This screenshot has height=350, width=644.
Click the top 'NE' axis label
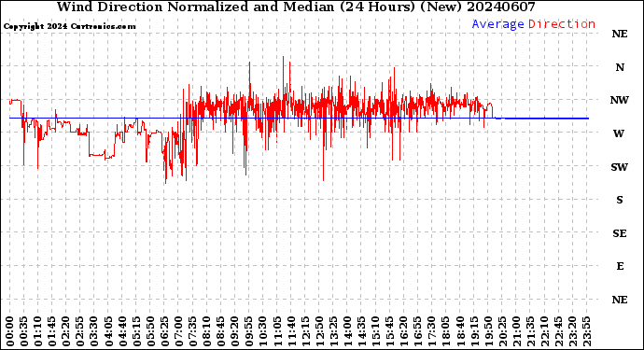pyautogui.click(x=620, y=35)
